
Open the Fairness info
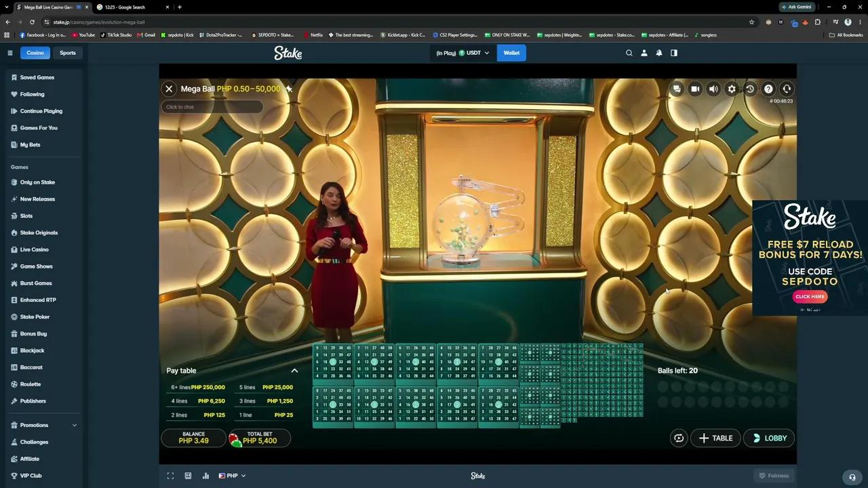click(774, 476)
